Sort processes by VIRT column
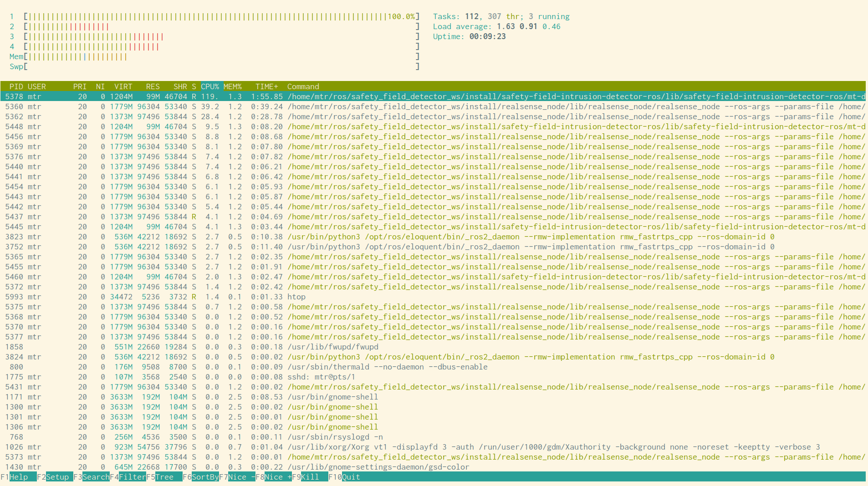Screen dimensions: 868x486 point(123,86)
